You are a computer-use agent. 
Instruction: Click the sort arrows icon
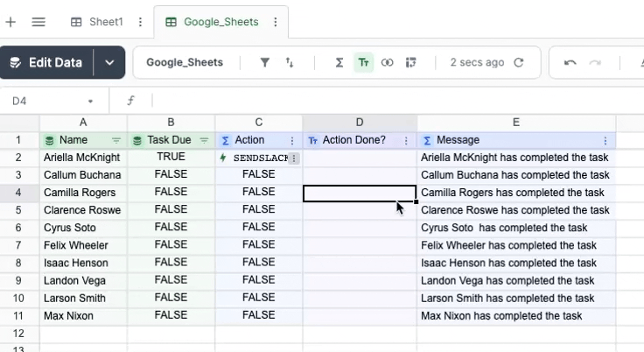click(x=290, y=63)
